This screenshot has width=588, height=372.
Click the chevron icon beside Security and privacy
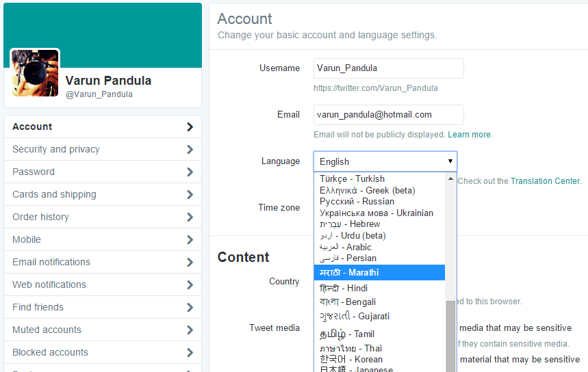tap(190, 150)
